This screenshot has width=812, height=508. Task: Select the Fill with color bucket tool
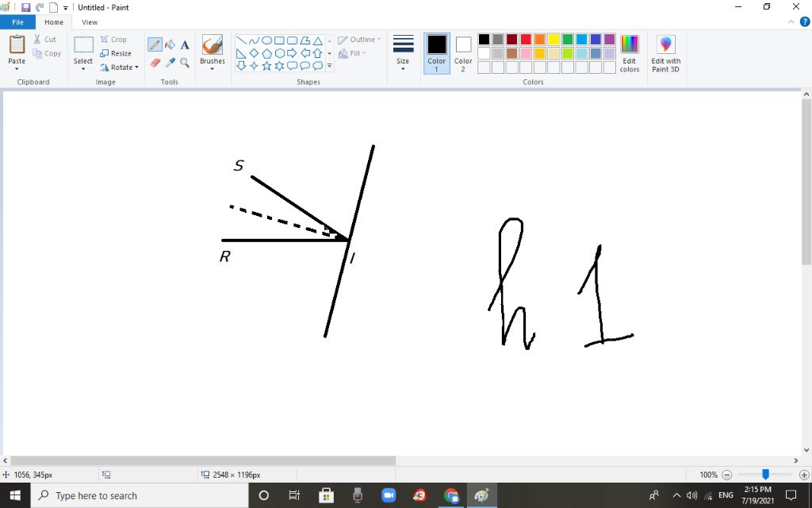170,44
